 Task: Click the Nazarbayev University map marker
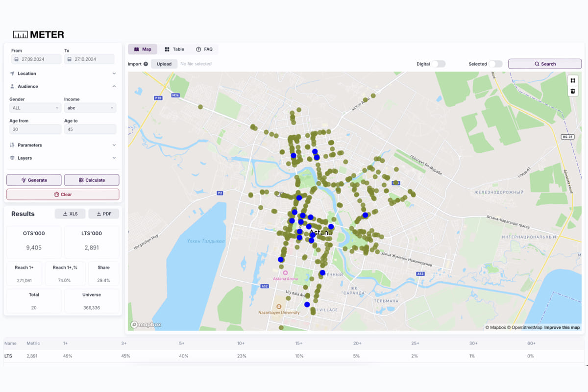point(279,307)
